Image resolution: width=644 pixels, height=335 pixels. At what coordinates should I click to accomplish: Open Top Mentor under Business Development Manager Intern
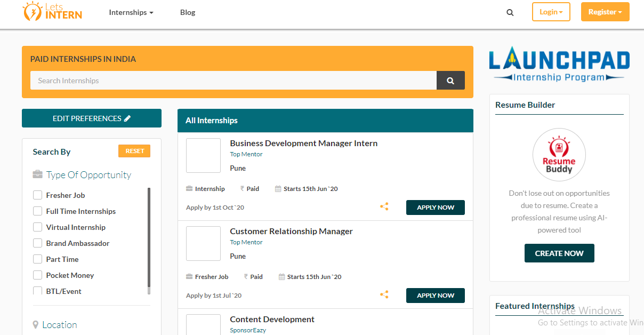[246, 154]
